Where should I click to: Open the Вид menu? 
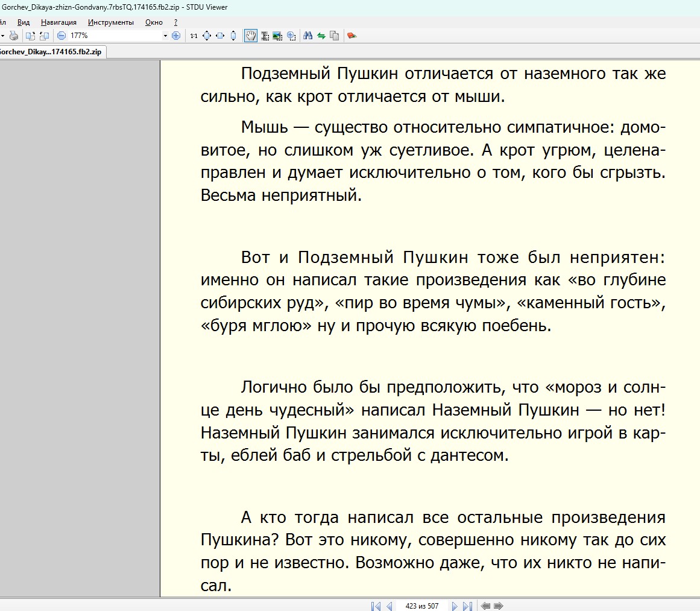[24, 22]
